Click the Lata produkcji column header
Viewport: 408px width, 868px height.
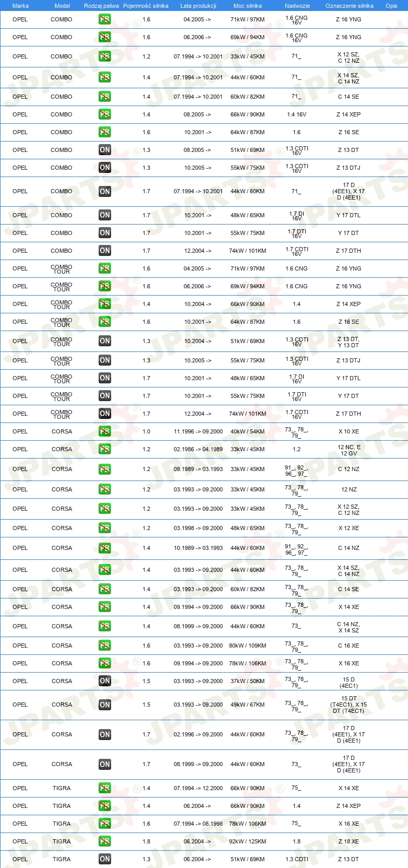coord(198,6)
